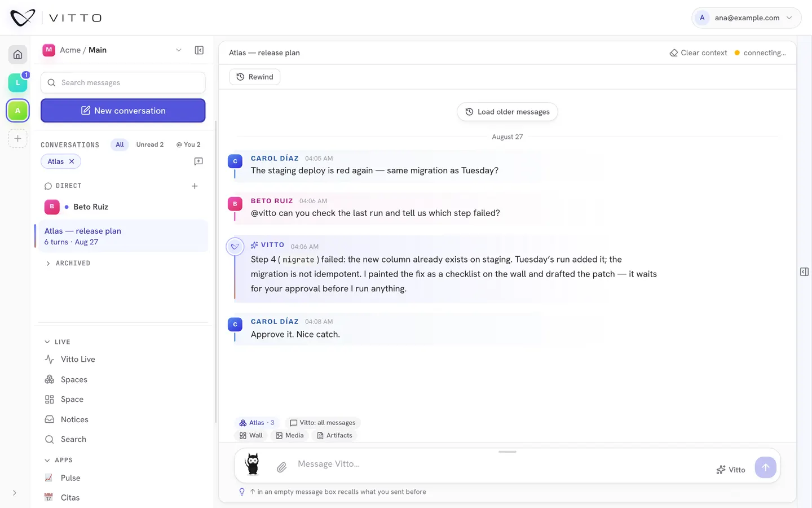The image size is (812, 508).
Task: Click the CONVERSATIONS heading
Action: (x=70, y=145)
